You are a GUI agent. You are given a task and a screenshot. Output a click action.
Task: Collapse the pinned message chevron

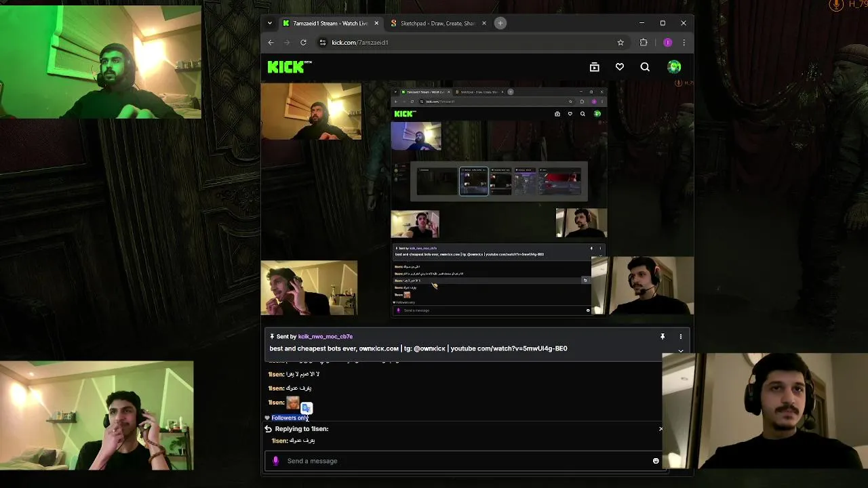681,351
